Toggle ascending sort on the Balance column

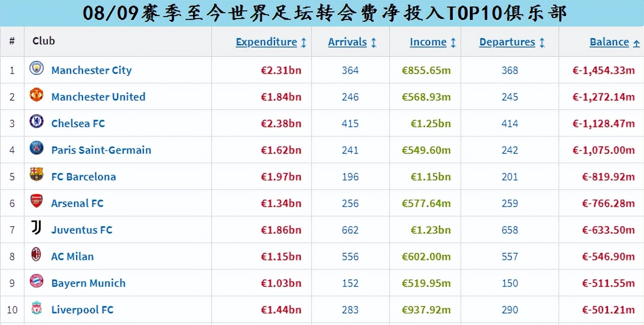[x=637, y=42]
